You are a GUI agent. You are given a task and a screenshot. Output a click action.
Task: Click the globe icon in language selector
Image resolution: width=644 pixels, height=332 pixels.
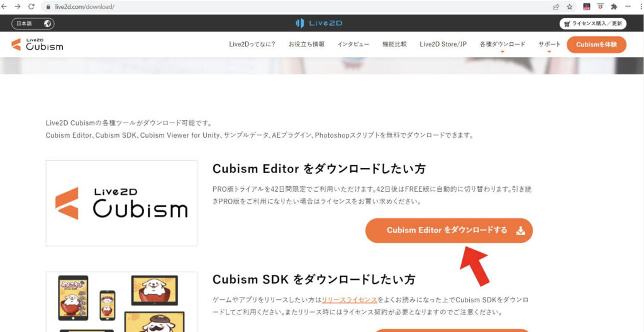(48, 23)
